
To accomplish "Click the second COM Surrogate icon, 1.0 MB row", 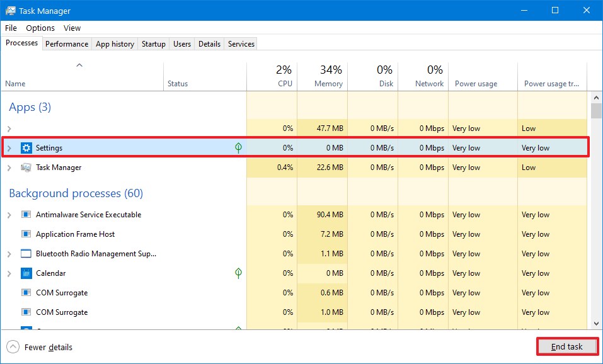I will point(26,312).
